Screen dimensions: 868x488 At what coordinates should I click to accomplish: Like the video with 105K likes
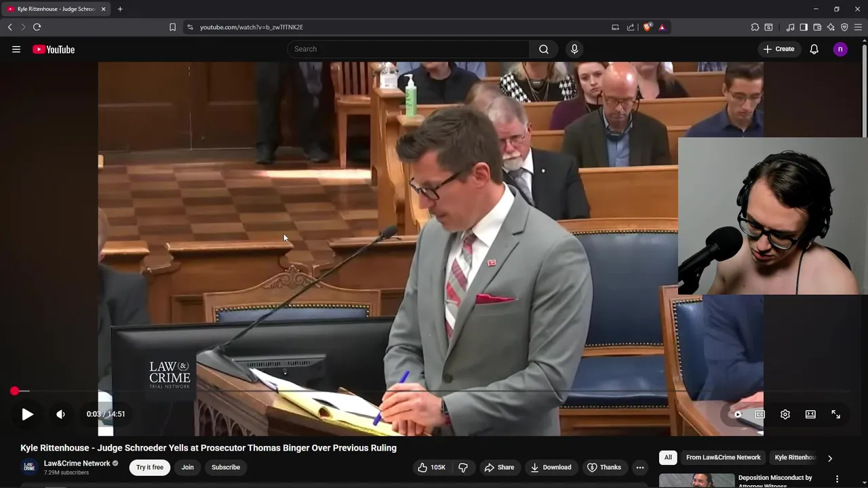point(432,467)
